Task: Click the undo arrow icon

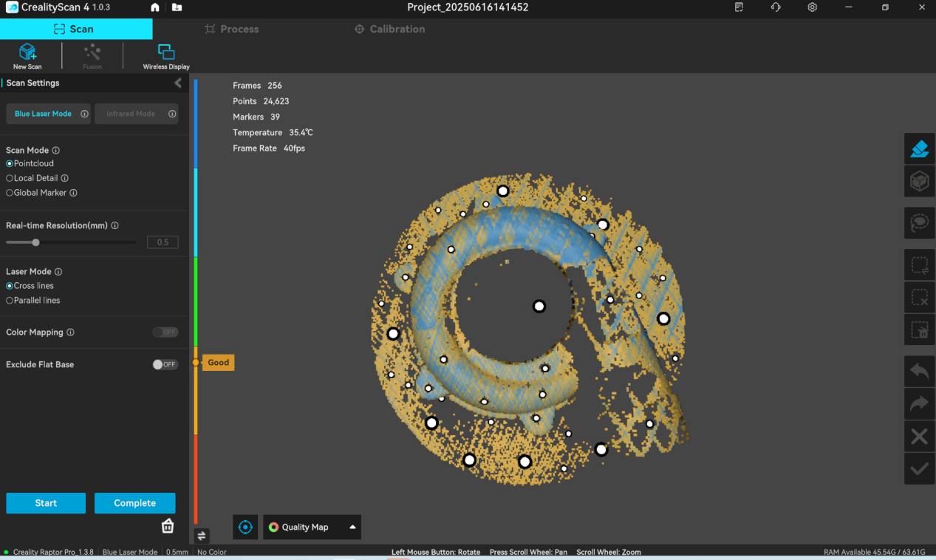Action: pos(919,372)
